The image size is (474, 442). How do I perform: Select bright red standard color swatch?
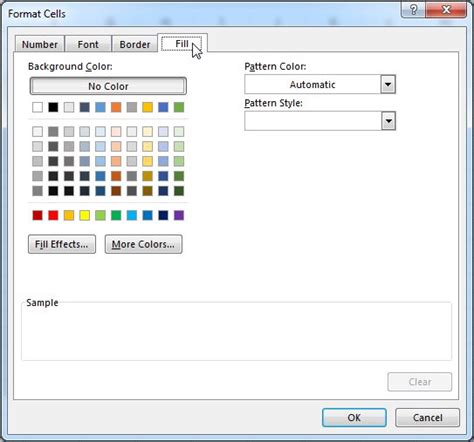tap(53, 215)
